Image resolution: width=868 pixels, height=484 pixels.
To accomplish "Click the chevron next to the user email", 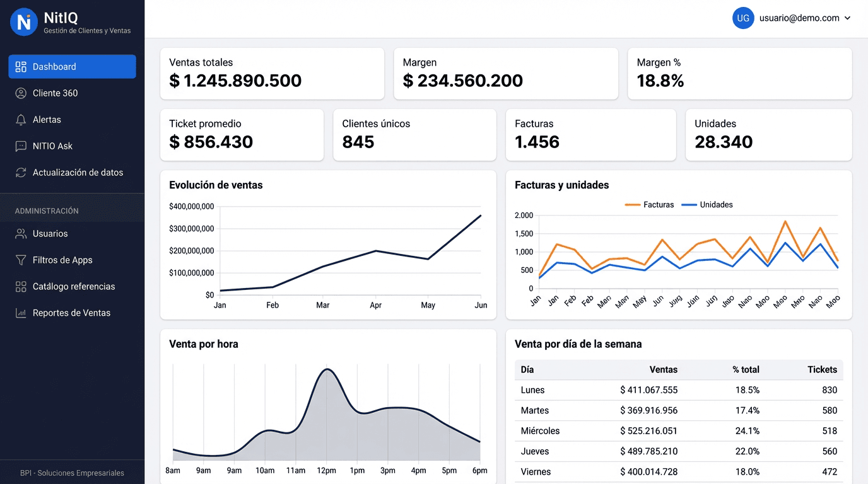I will click(848, 18).
